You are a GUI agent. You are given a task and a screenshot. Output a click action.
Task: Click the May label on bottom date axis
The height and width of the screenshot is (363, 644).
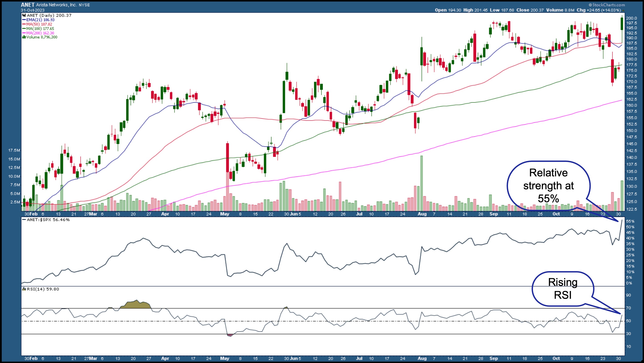pos(225,359)
